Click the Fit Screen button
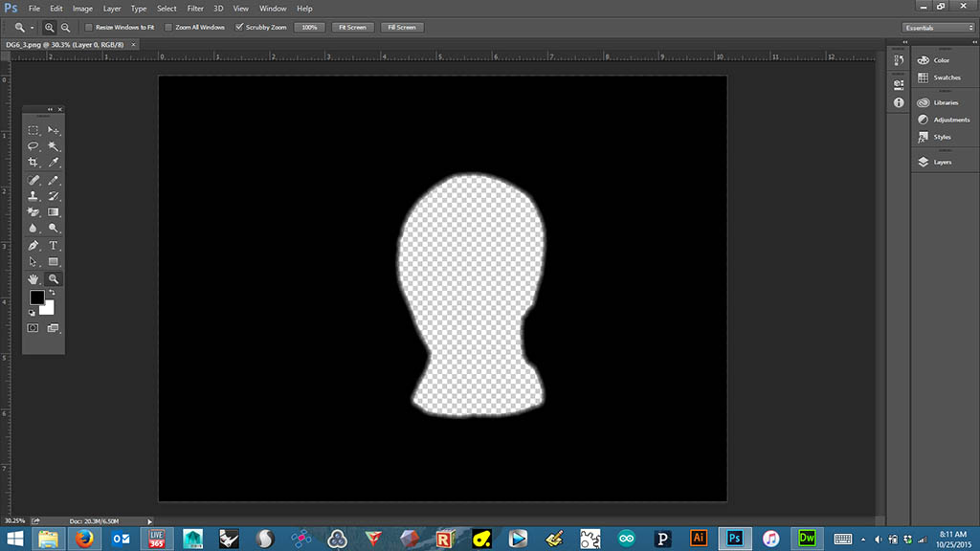This screenshot has width=980, height=551. 351,28
